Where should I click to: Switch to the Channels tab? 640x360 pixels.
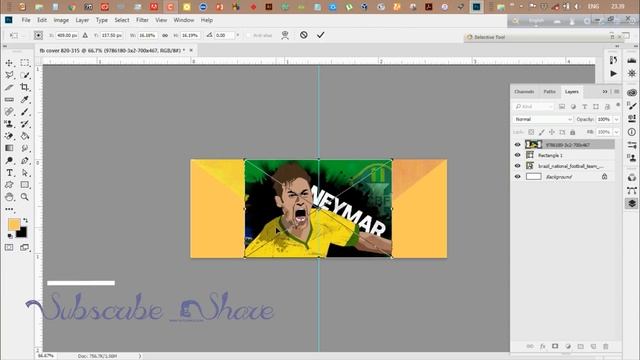524,91
